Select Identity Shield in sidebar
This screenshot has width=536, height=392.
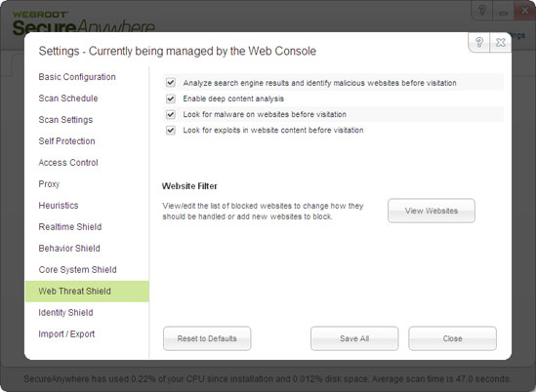[x=65, y=312]
